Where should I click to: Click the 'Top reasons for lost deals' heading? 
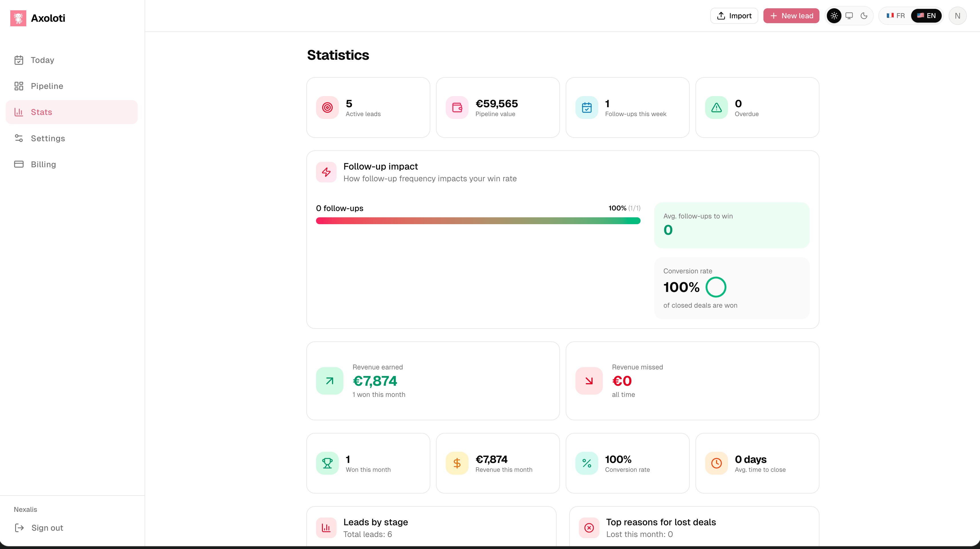(661, 522)
